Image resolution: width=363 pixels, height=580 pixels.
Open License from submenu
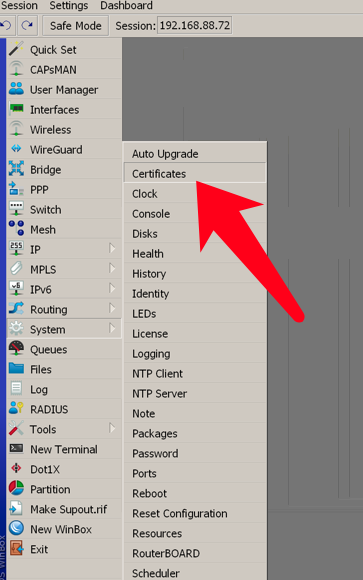(195, 333)
